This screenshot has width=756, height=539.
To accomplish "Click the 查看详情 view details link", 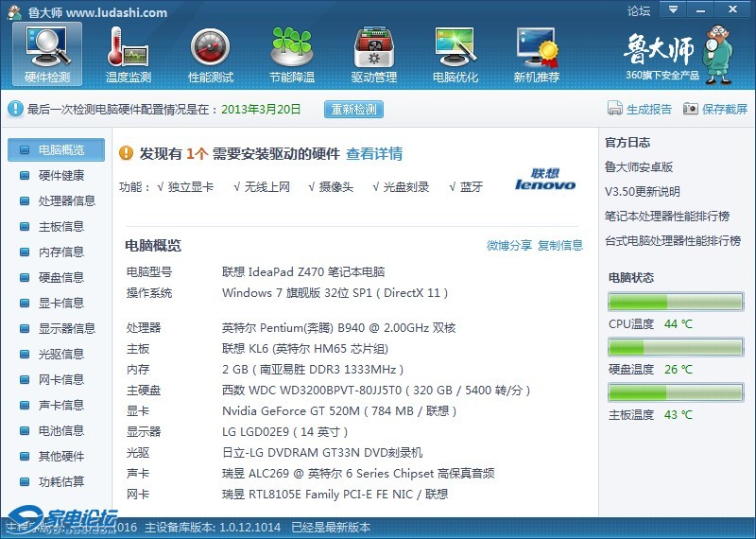I will coord(374,153).
